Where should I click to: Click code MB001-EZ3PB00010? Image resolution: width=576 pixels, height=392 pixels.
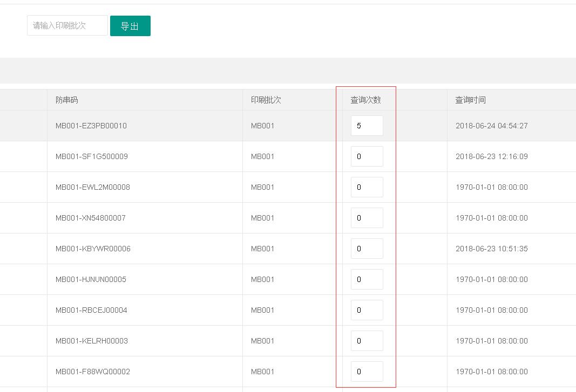tap(91, 126)
